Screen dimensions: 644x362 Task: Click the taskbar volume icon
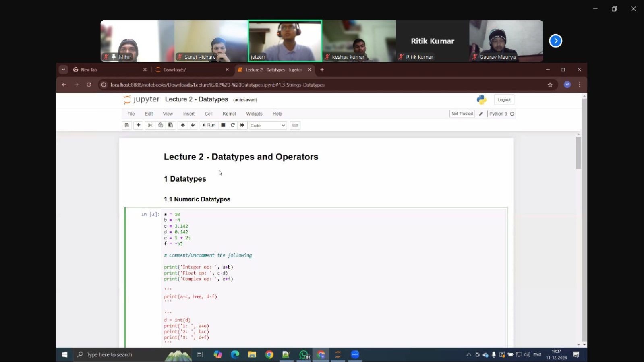point(527,355)
